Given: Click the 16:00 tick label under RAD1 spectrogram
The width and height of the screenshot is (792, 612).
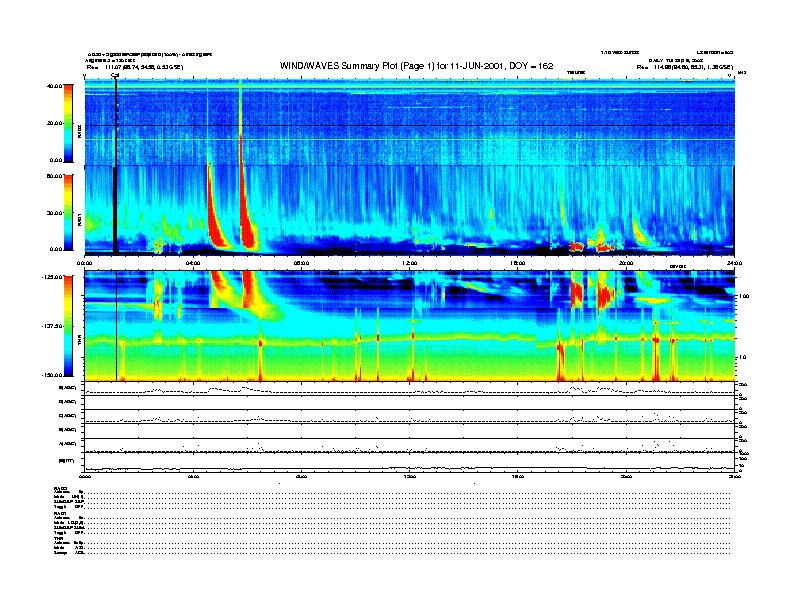Looking at the screenshot, I should [517, 263].
